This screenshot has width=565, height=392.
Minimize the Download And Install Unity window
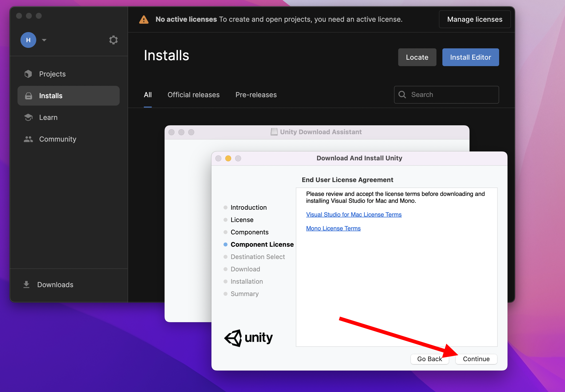[x=228, y=158]
